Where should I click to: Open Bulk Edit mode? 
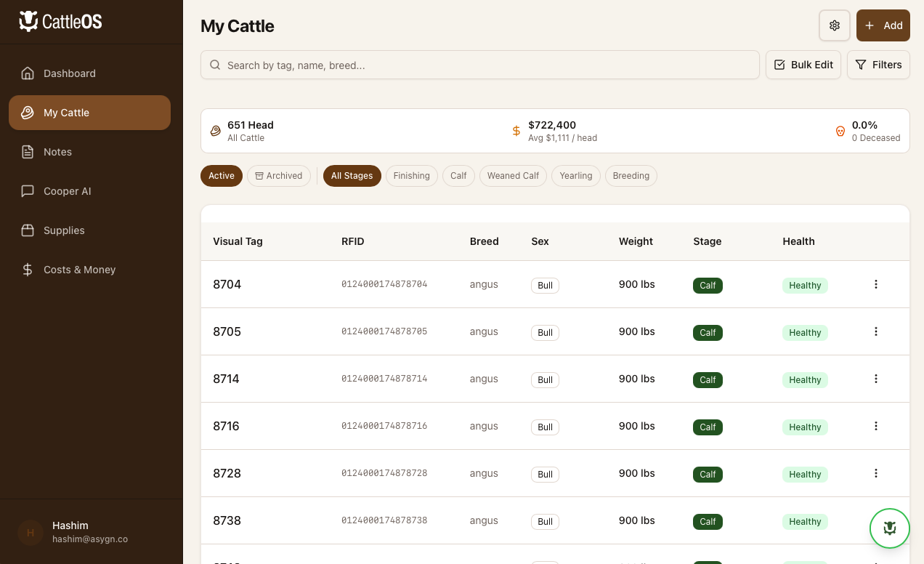tap(803, 65)
